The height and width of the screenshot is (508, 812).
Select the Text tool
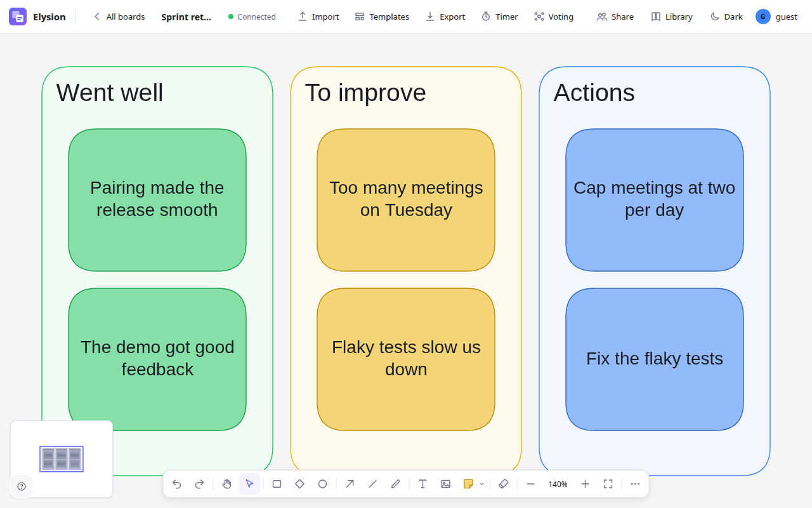(x=423, y=484)
